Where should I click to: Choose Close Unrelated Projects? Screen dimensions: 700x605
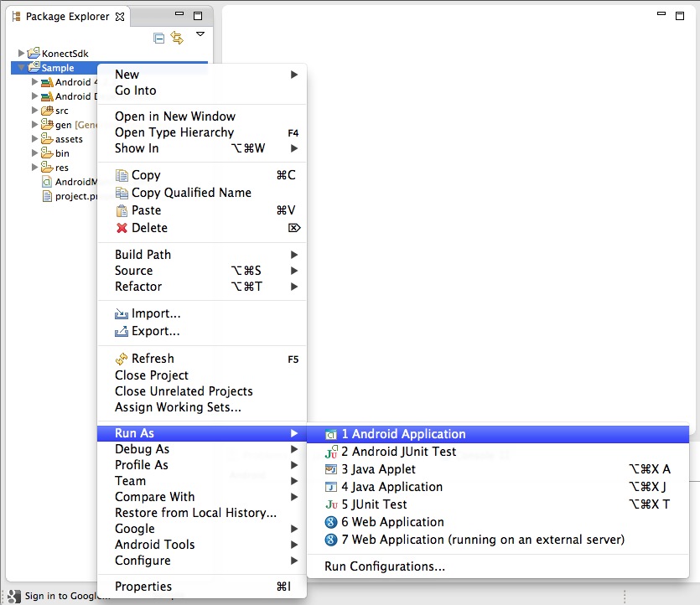[x=202, y=391]
